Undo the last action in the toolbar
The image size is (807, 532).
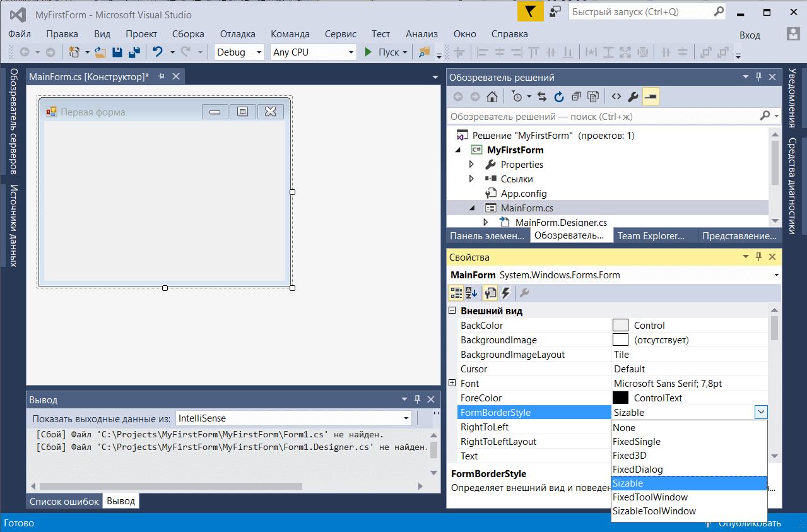158,52
